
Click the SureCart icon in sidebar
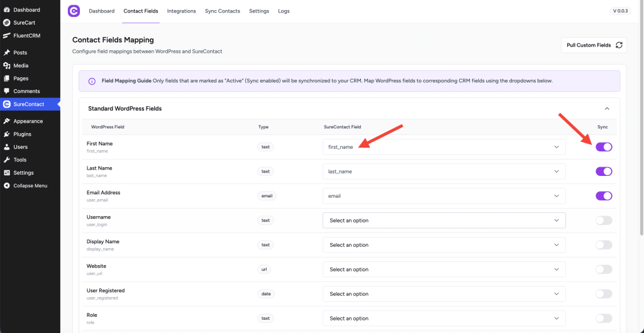[6, 23]
